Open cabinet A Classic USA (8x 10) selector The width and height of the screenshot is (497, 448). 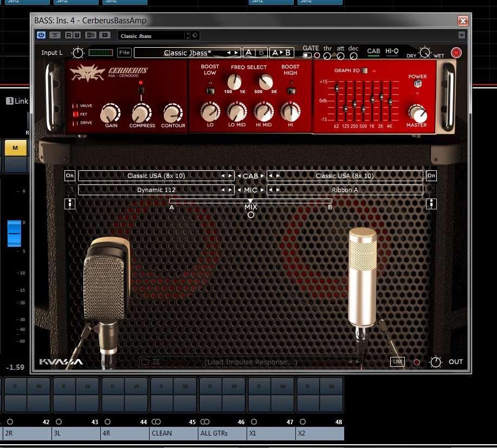click(156, 176)
